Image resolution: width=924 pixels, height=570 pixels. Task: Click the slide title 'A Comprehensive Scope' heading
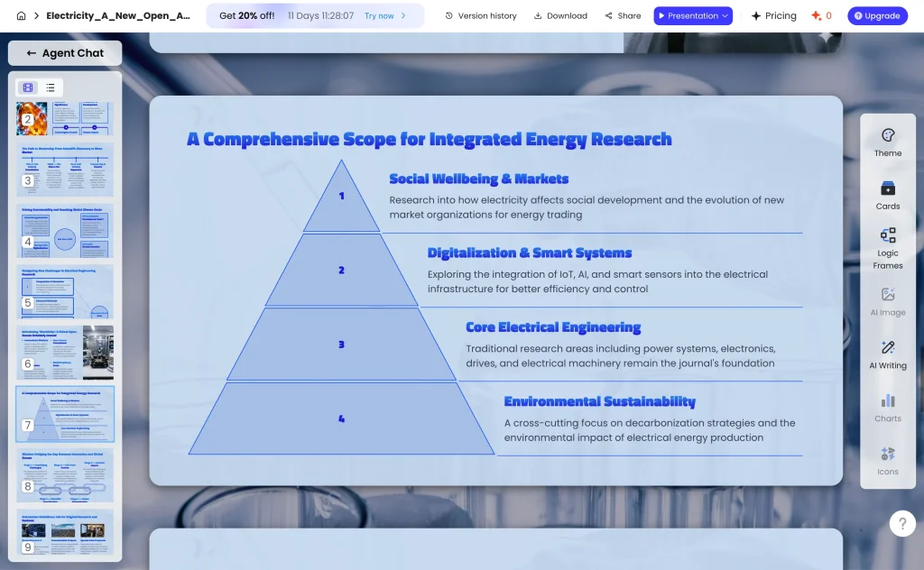pyautogui.click(x=429, y=139)
